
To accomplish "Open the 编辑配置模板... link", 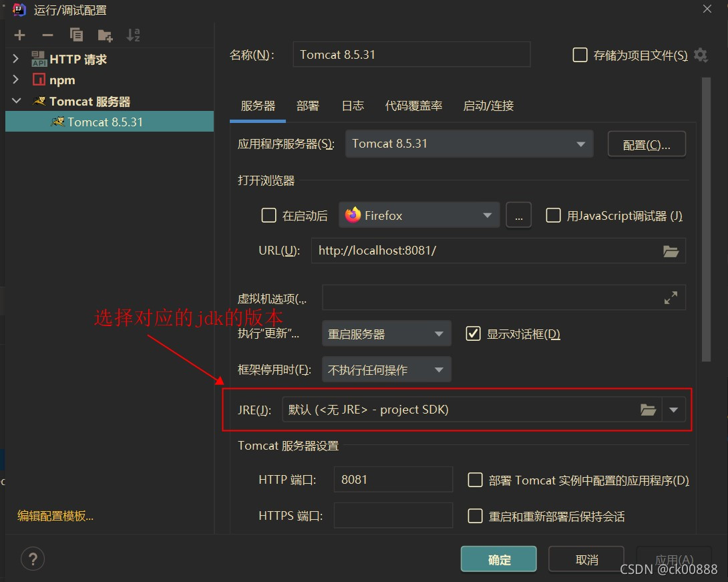I will pyautogui.click(x=55, y=516).
